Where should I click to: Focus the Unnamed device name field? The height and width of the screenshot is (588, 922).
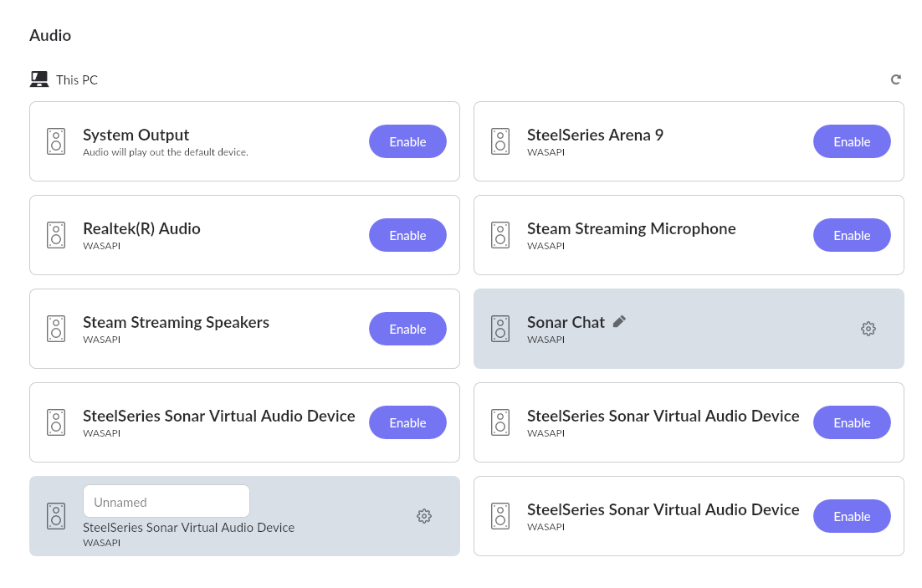tap(166, 502)
